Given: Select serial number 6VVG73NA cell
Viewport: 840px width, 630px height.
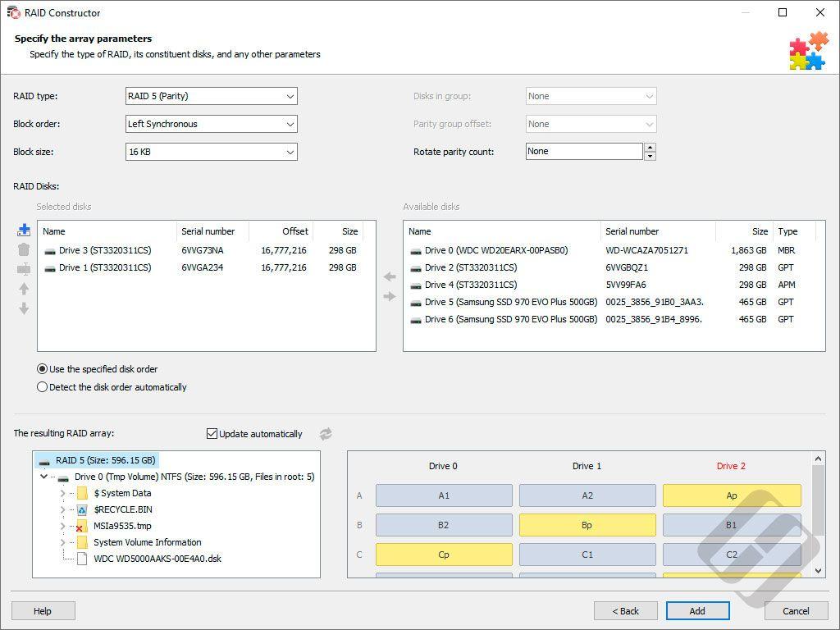Looking at the screenshot, I should 203,250.
